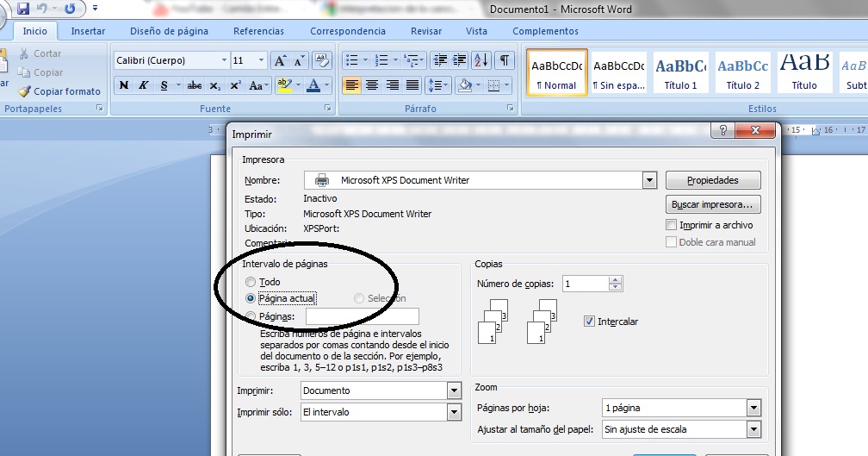Click the paragraph shading paint bucket
This screenshot has width=868, height=456.
pyautogui.click(x=465, y=85)
